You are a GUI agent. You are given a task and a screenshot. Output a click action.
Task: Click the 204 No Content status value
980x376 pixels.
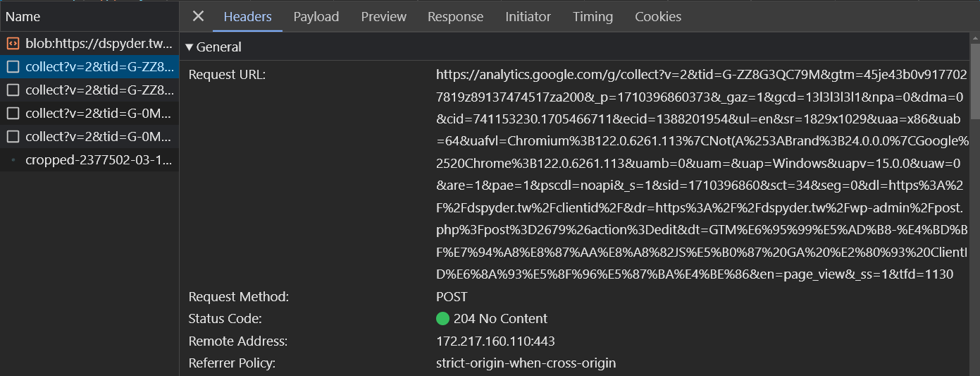(500, 319)
